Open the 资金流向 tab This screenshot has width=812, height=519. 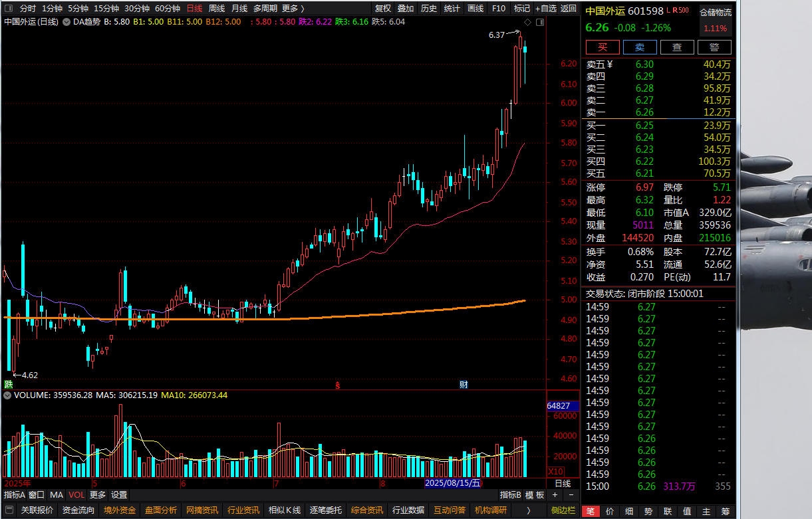click(78, 510)
